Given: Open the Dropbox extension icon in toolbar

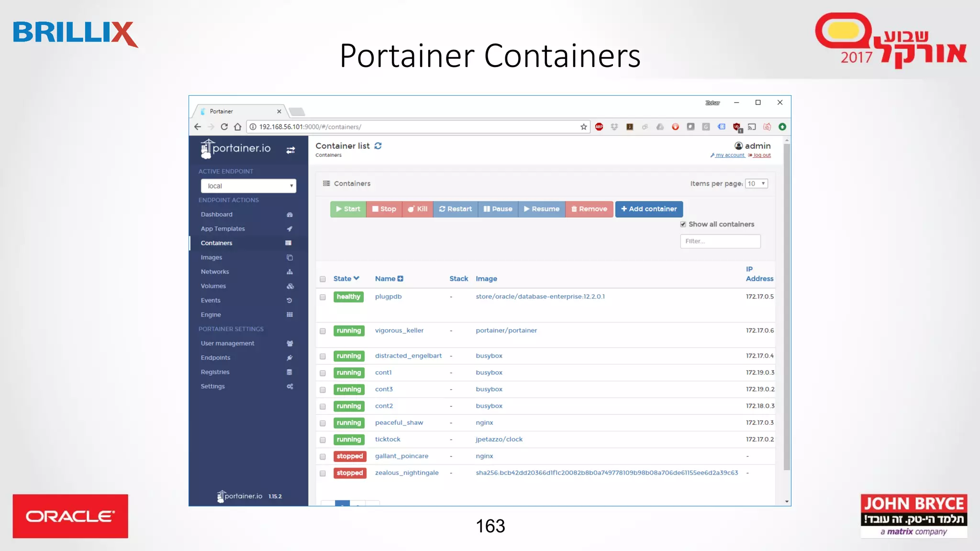Looking at the screenshot, I should 614,127.
